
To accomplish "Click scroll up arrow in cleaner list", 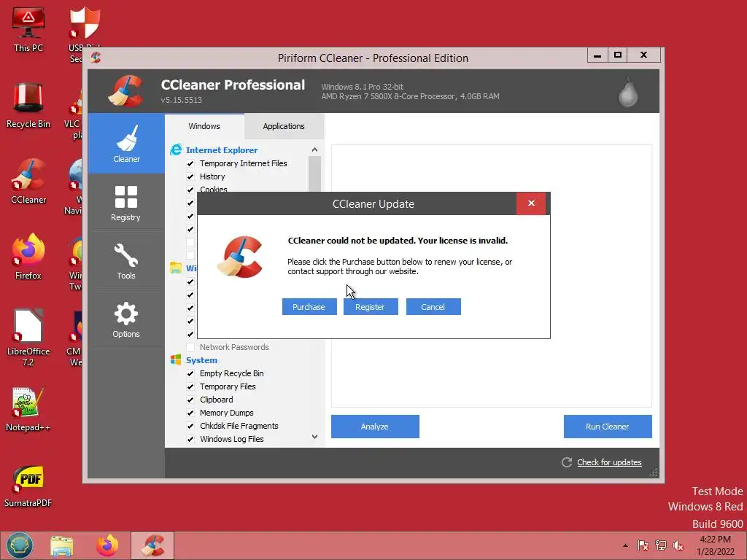I will [x=314, y=149].
